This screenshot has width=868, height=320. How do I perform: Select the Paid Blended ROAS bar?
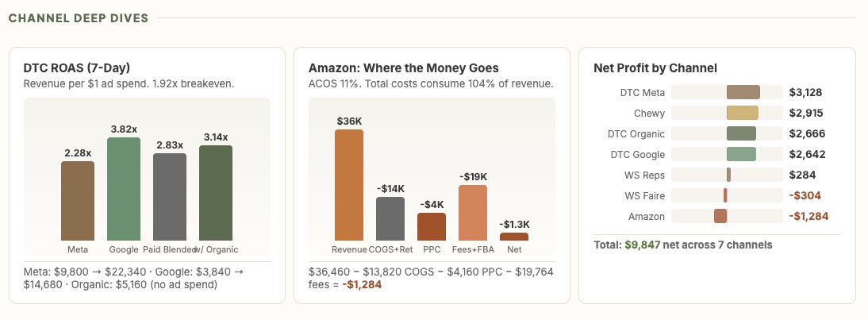[x=169, y=197]
